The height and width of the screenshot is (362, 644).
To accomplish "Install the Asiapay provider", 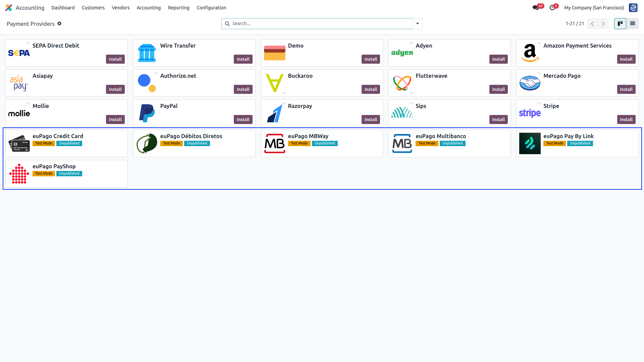I will 115,89.
